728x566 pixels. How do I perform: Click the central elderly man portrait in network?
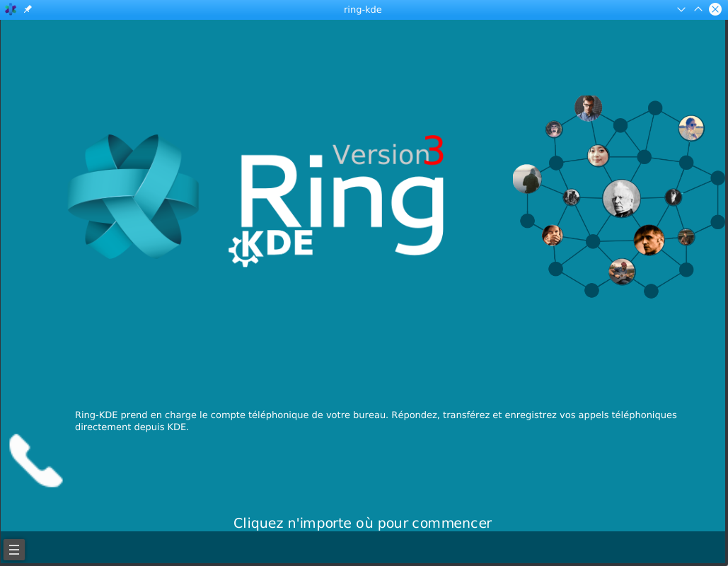click(621, 198)
